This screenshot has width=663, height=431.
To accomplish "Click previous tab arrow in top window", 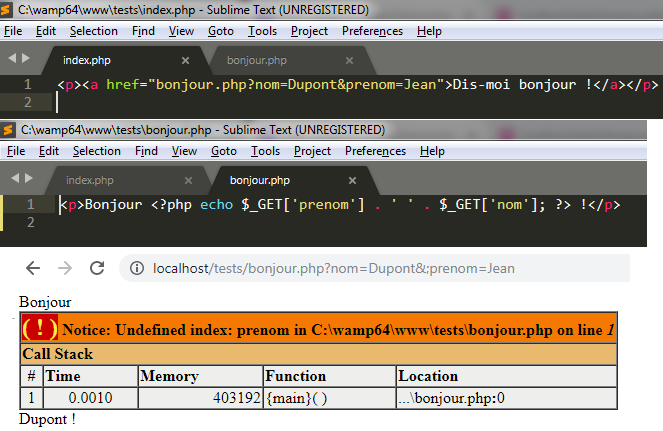I will tap(12, 58).
